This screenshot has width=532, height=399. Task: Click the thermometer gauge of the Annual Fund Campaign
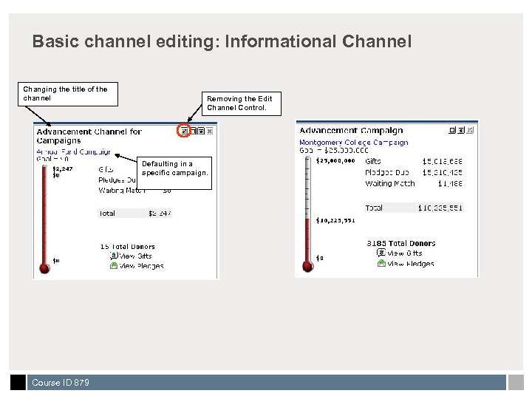pyautogui.click(x=44, y=219)
